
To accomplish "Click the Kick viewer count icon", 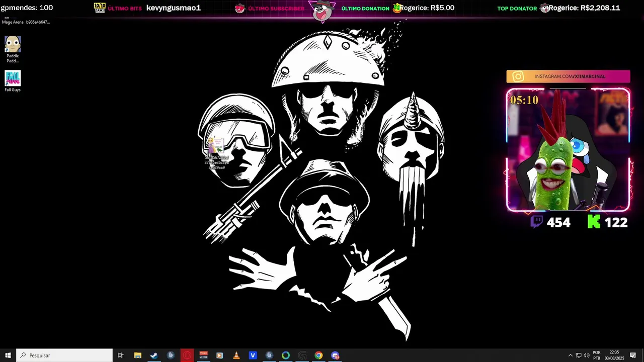I will pyautogui.click(x=594, y=222).
